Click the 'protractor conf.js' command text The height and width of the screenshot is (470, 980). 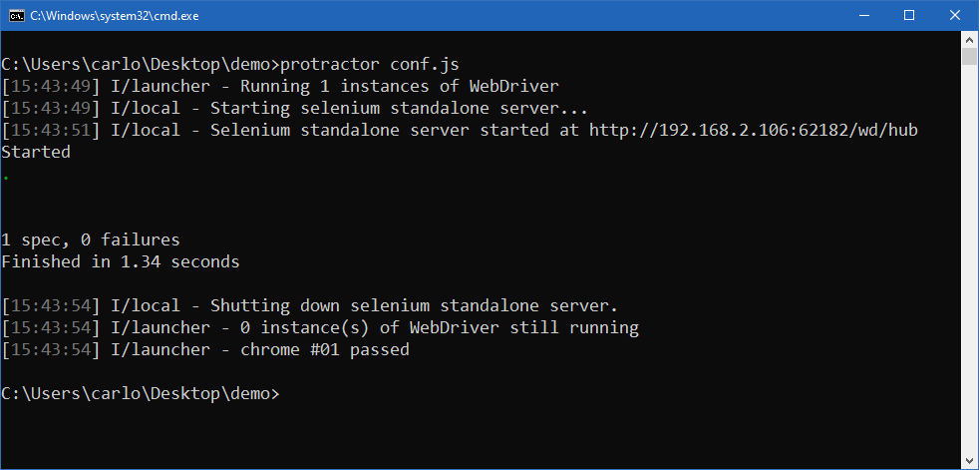[x=370, y=65]
